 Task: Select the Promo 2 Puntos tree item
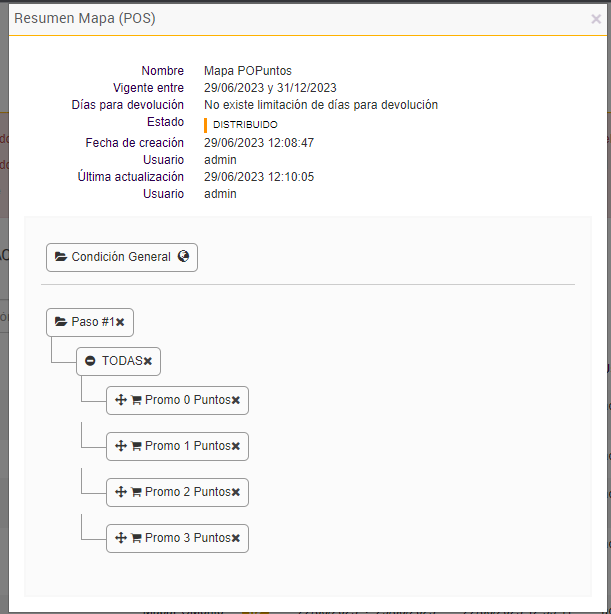[x=187, y=492]
